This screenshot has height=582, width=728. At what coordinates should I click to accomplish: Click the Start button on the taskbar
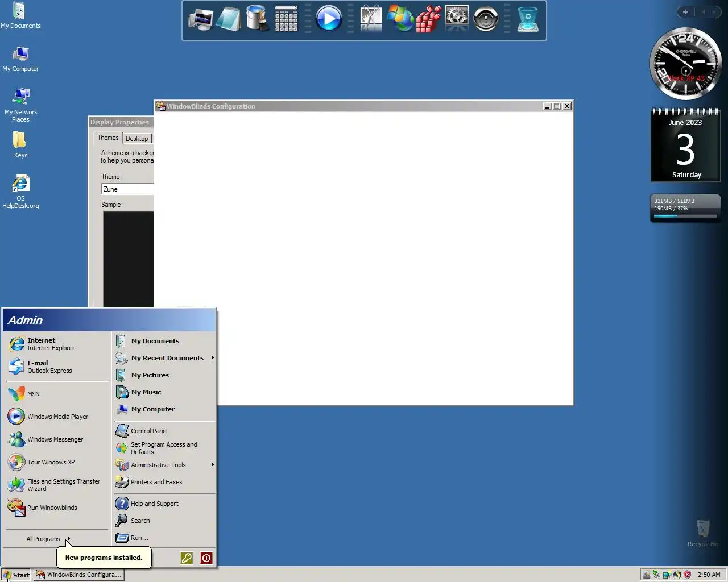click(x=16, y=575)
